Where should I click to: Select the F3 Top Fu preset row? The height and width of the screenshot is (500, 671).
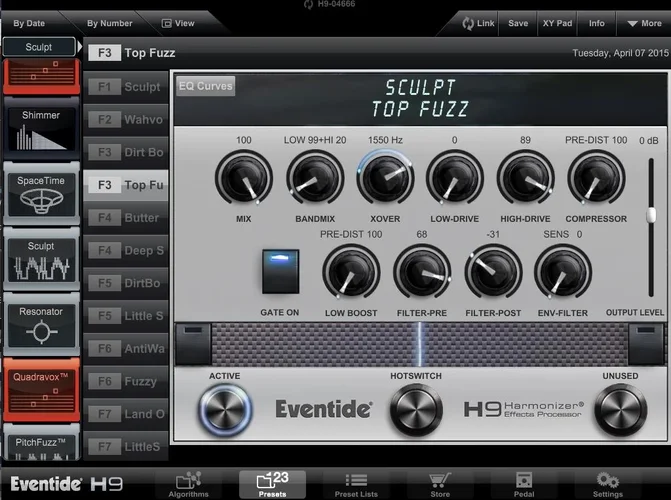(x=126, y=185)
